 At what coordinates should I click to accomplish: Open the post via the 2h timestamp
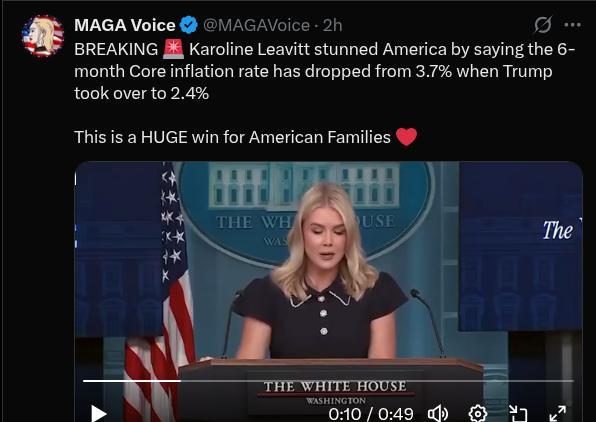point(333,25)
